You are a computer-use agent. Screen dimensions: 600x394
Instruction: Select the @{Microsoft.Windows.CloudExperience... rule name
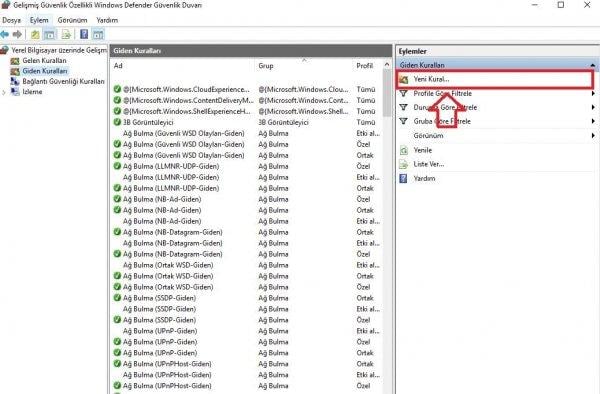186,90
